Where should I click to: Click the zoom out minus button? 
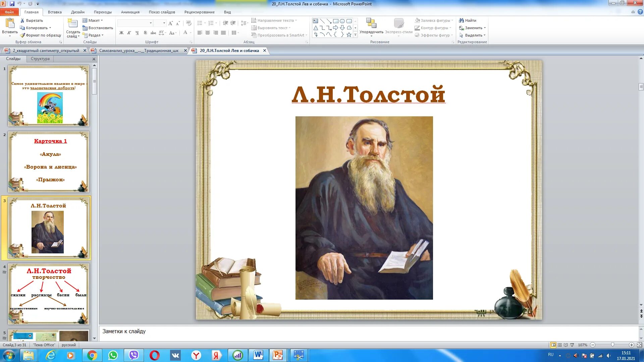tap(593, 345)
